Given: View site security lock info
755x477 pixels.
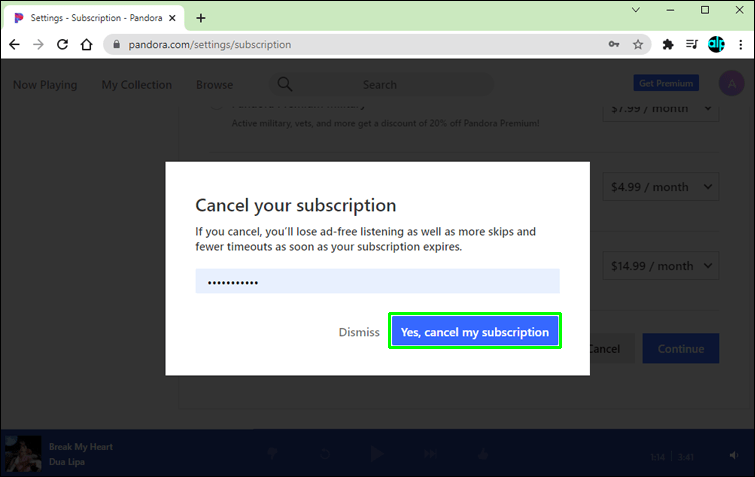Looking at the screenshot, I should tap(116, 44).
